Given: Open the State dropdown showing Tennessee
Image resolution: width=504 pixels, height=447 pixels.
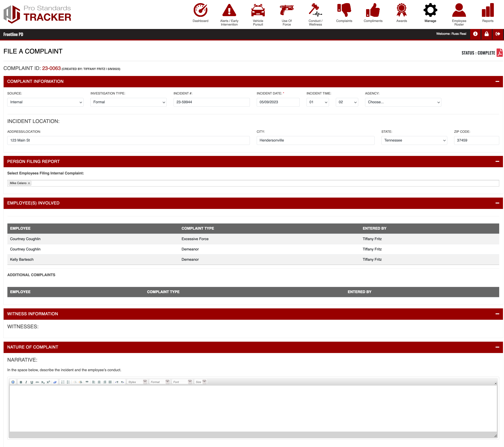Looking at the screenshot, I should (x=414, y=140).
